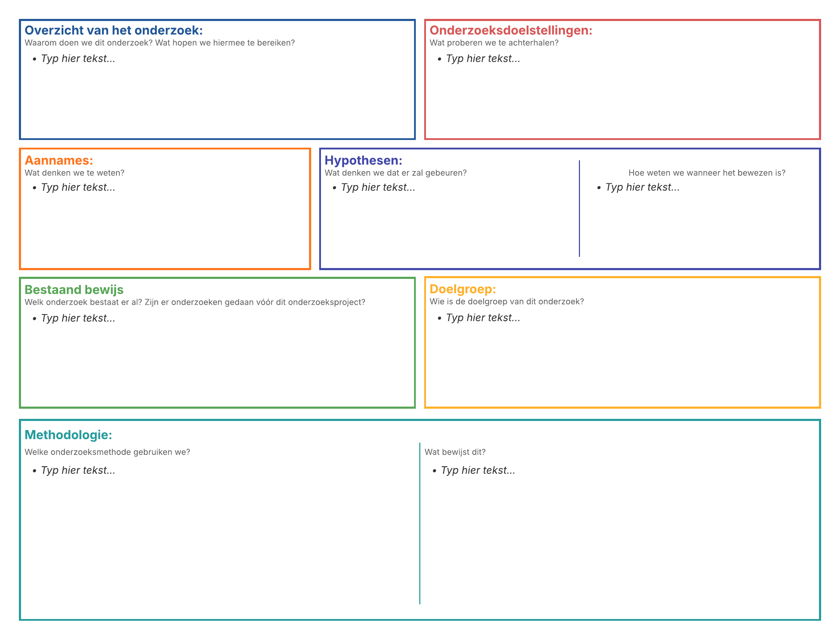840x640 pixels.
Task: Click the 'Wie is de doelgroep' question text
Action: pos(506,301)
